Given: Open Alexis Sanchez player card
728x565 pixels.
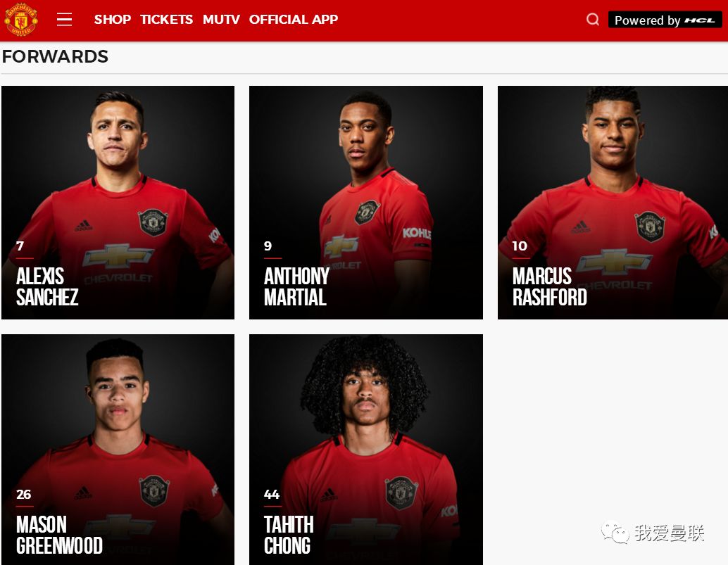Looking at the screenshot, I should 118,202.
